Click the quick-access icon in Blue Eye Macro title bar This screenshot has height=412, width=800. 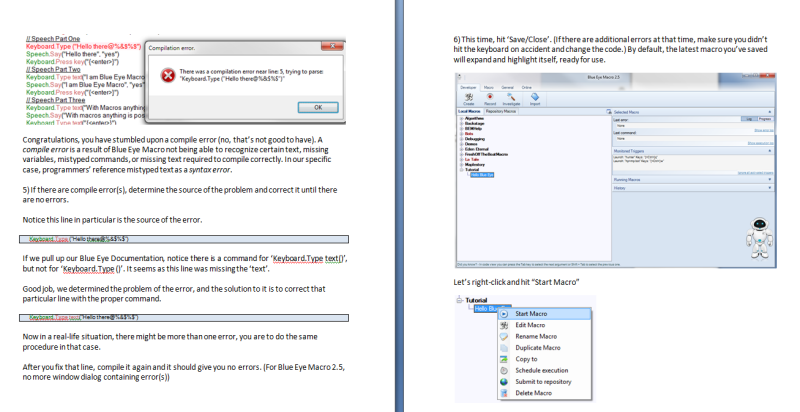(x=459, y=77)
